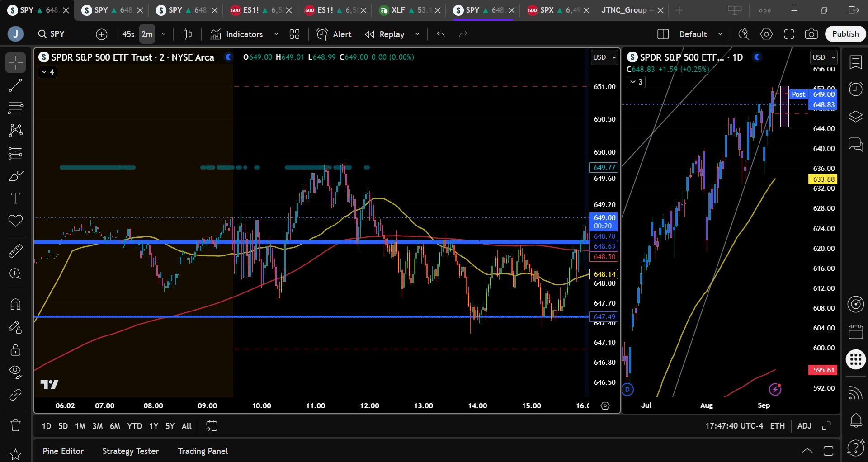868x462 pixels.
Task: Open the alerts clock panel
Action: (x=856, y=89)
